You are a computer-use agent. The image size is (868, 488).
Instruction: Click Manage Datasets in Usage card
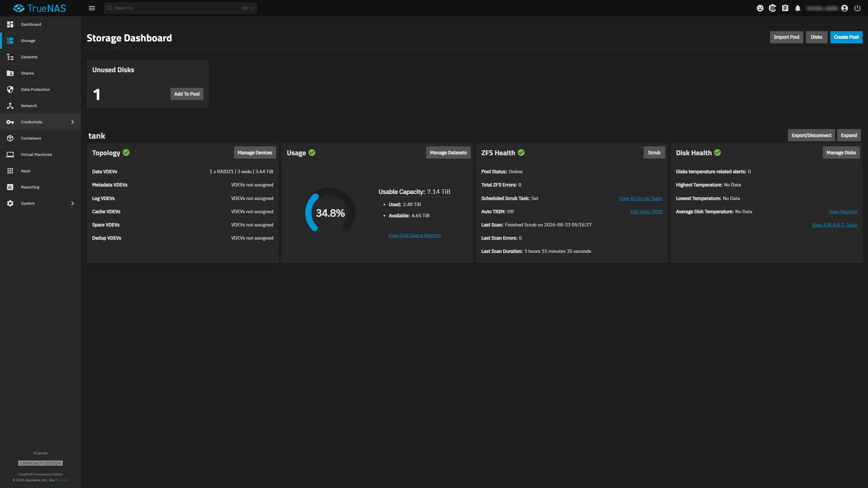pos(448,152)
